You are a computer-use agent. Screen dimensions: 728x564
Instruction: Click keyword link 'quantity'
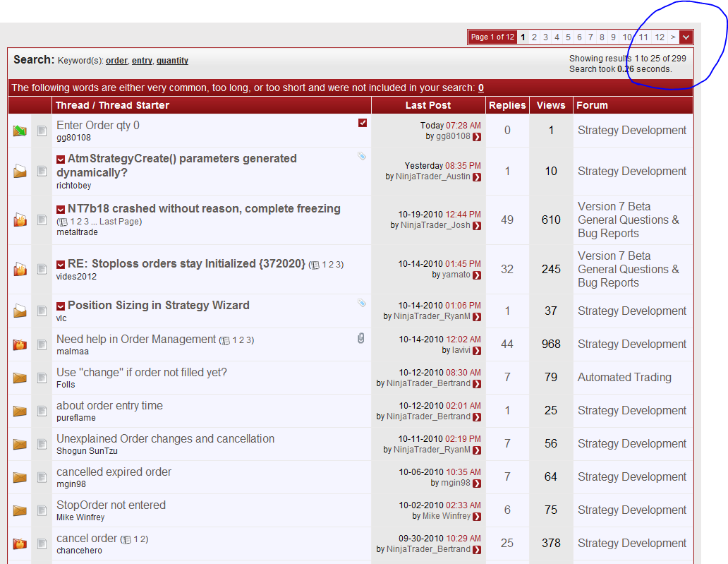[172, 61]
